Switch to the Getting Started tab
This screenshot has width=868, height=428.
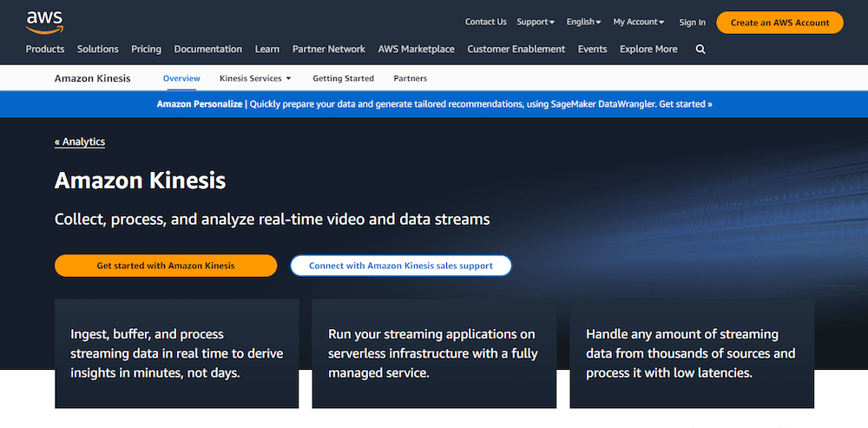[343, 78]
